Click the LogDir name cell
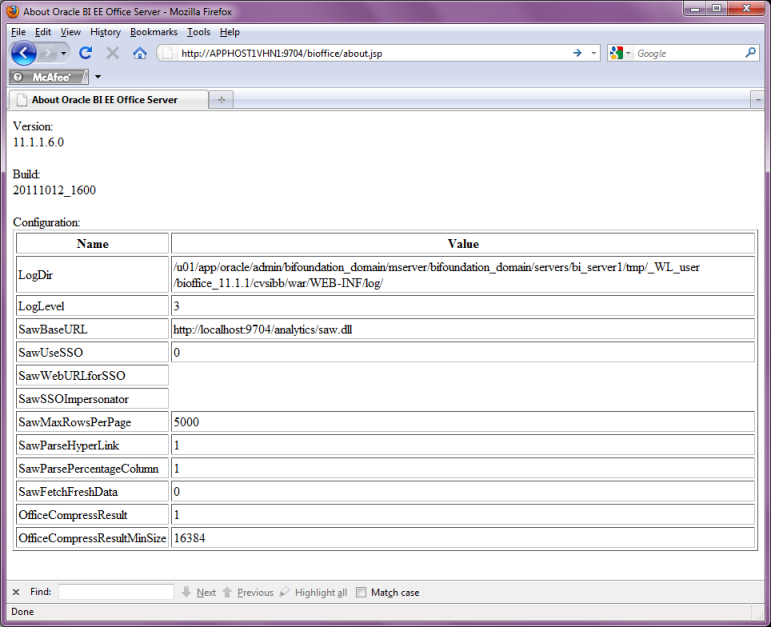The height and width of the screenshot is (627, 771). coord(92,275)
